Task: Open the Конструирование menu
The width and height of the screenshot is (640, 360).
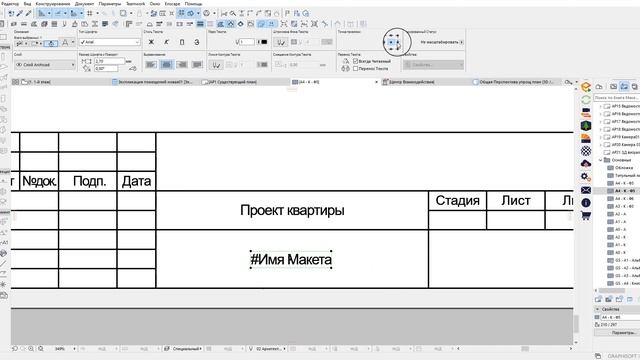Action: (x=53, y=4)
